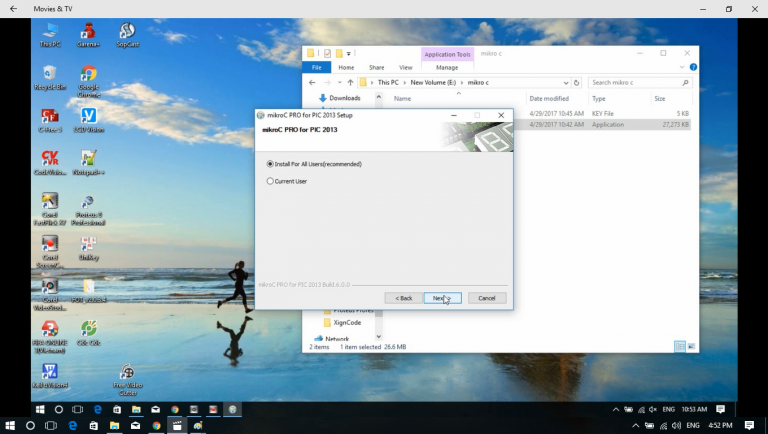Click the mikroC setup icon in recorded taskbar
The height and width of the screenshot is (434, 768).
click(x=233, y=409)
